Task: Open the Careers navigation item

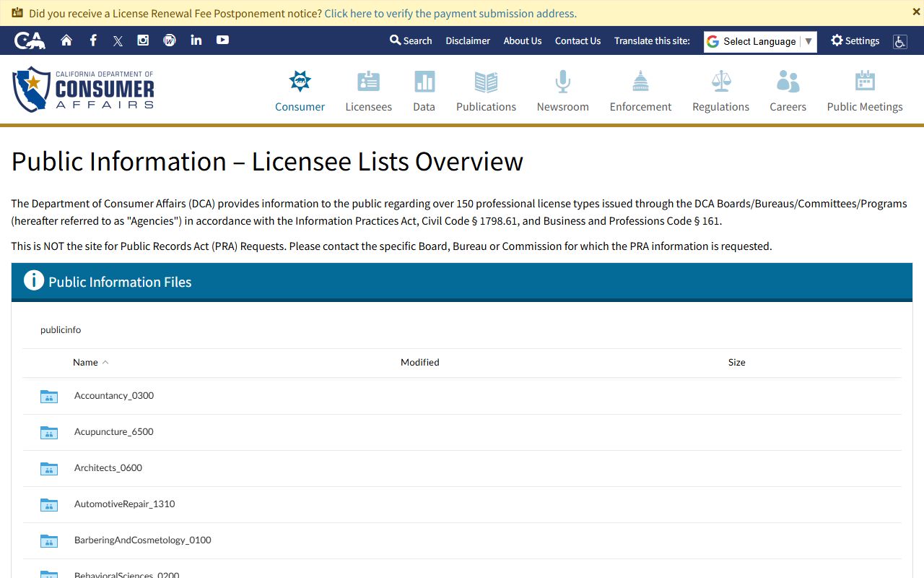Action: pyautogui.click(x=788, y=91)
